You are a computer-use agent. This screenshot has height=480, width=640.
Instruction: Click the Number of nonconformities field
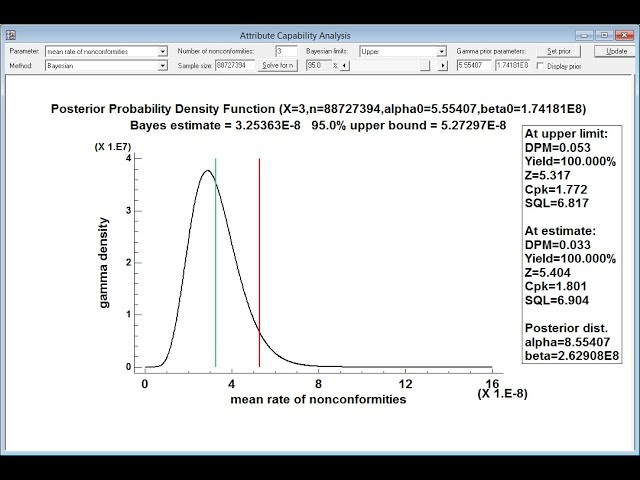[287, 51]
